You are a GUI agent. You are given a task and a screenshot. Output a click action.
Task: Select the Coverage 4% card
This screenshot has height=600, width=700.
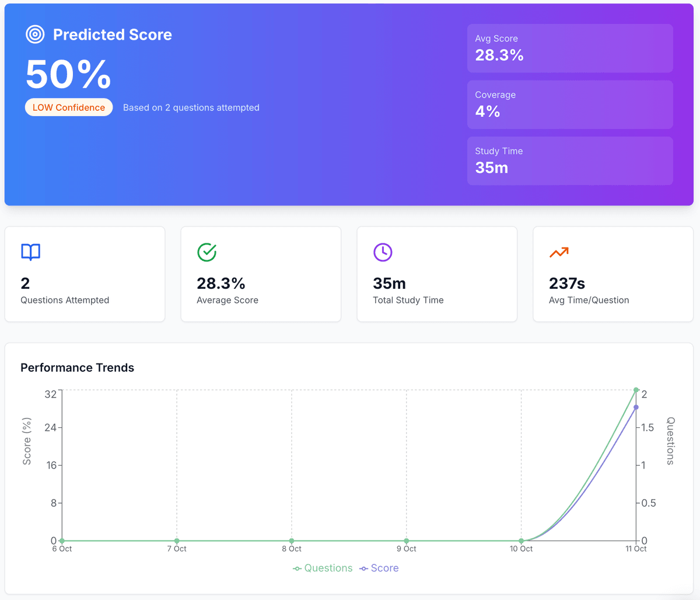click(x=570, y=104)
